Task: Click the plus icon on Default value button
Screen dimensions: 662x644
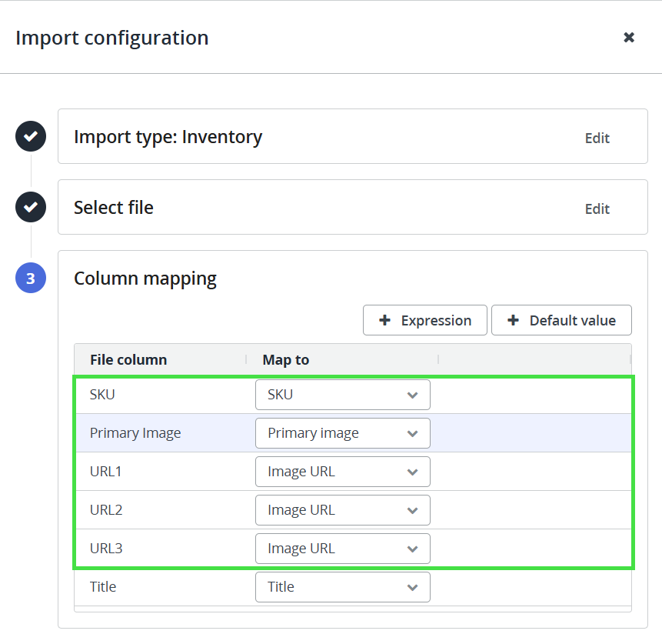Action: 513,320
